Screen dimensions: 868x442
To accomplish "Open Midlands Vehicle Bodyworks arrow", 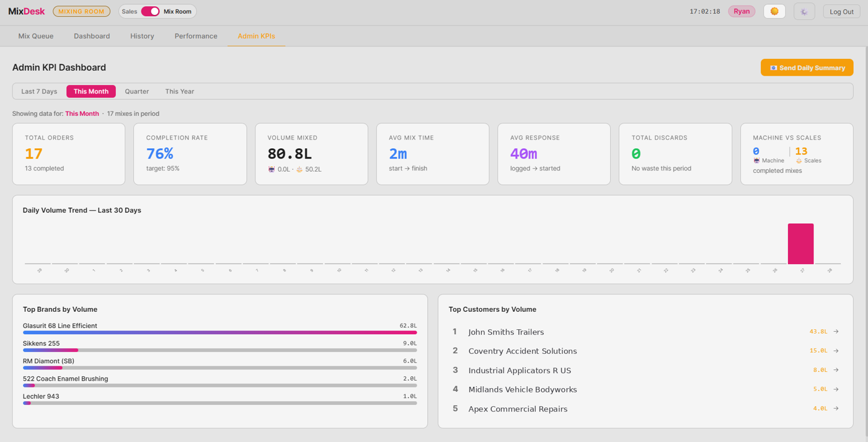I will 836,389.
